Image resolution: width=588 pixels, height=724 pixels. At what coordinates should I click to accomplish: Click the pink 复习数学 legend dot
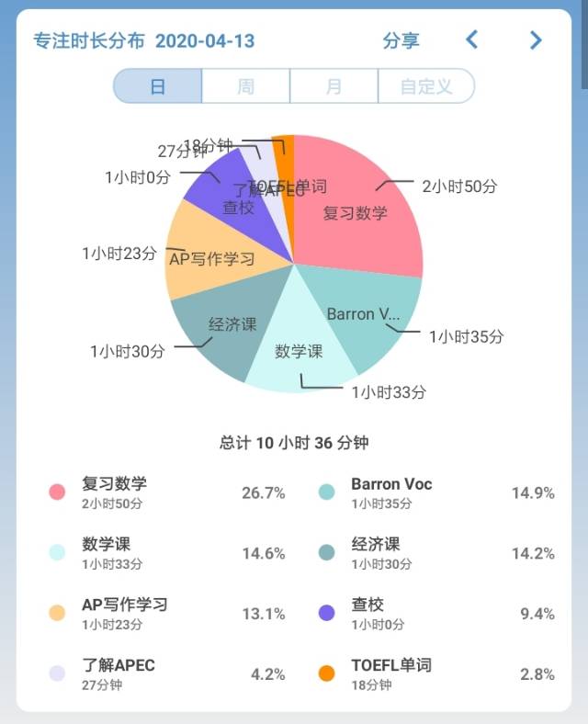point(58,492)
